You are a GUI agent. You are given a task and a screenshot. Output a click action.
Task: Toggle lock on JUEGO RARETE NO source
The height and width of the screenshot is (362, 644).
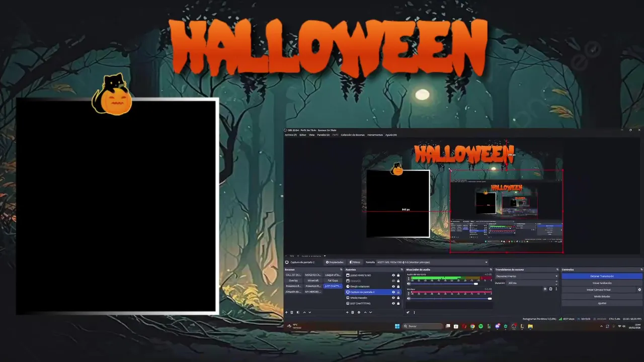click(x=398, y=275)
